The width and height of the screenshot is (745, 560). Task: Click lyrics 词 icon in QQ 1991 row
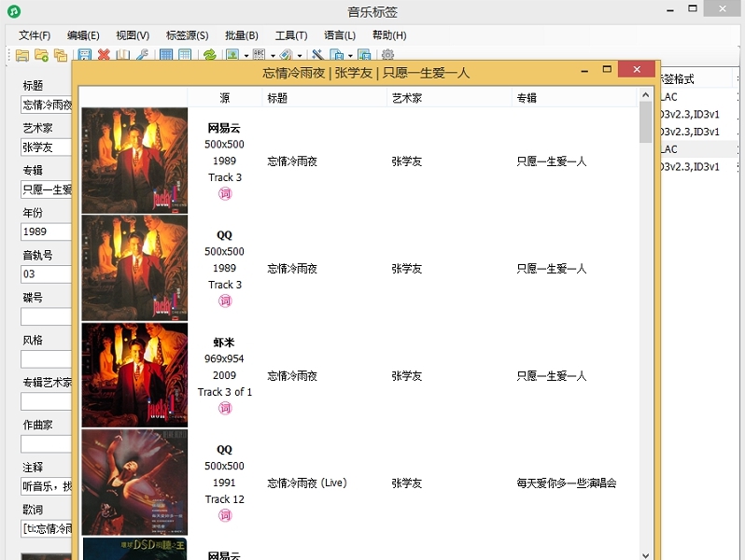[225, 515]
